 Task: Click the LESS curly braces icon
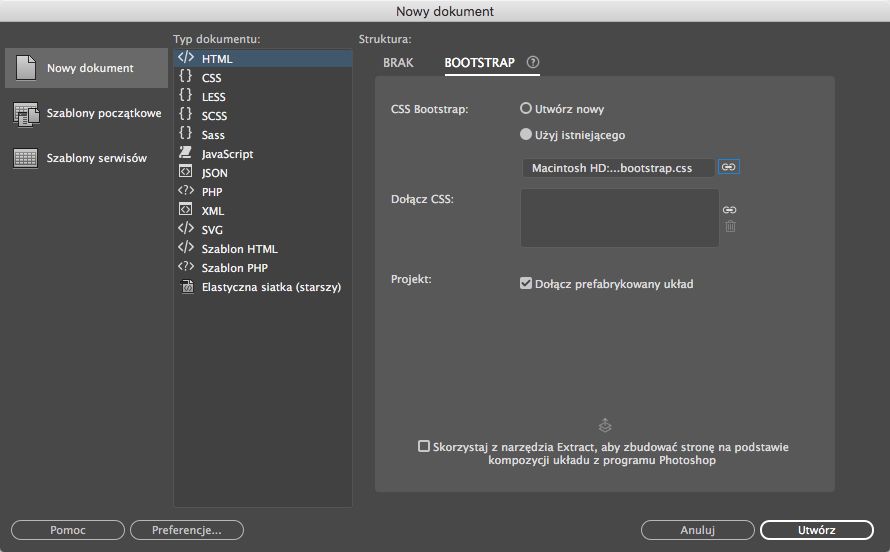click(186, 95)
